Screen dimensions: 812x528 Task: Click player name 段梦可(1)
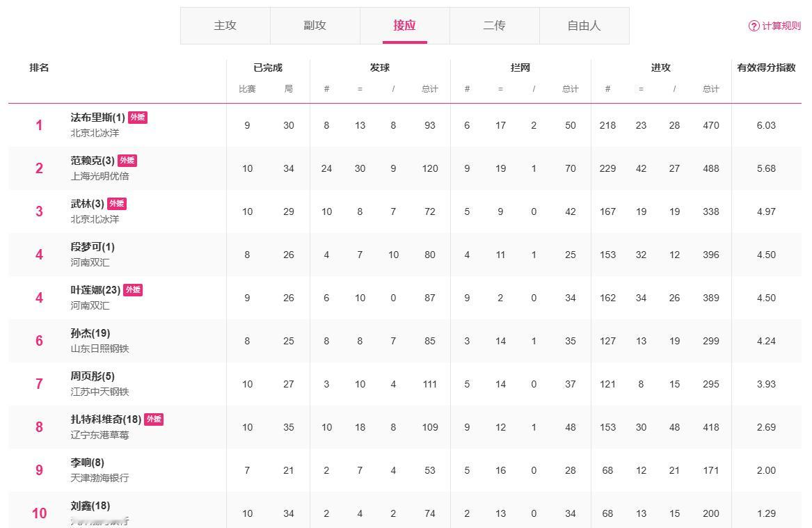point(93,247)
